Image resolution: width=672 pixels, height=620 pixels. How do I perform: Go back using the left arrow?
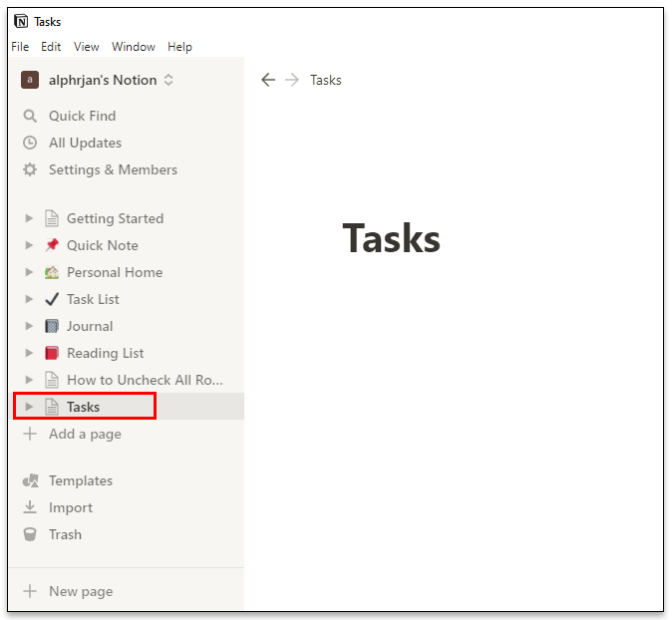pyautogui.click(x=268, y=80)
